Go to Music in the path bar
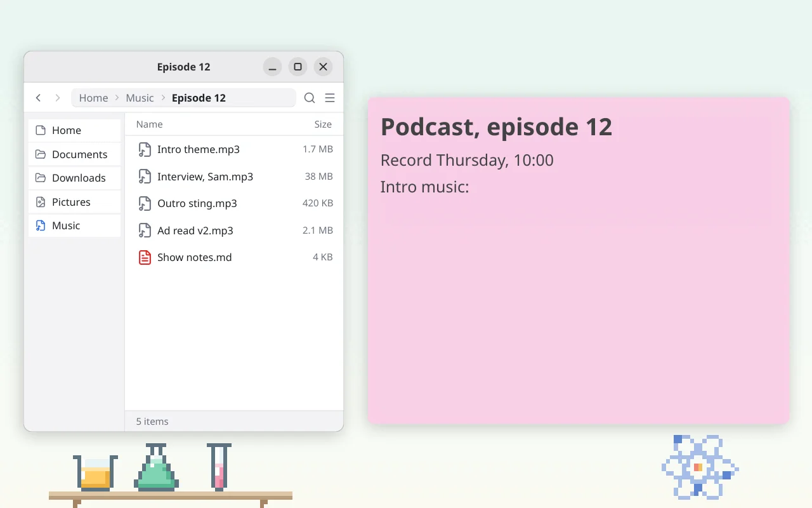Screen dimensions: 812x508 coord(140,98)
